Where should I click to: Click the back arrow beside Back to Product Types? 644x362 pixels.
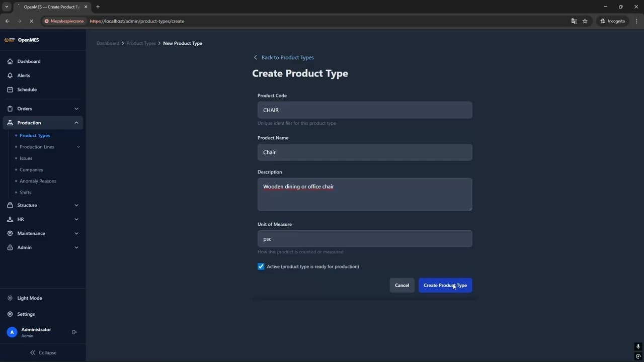click(255, 57)
